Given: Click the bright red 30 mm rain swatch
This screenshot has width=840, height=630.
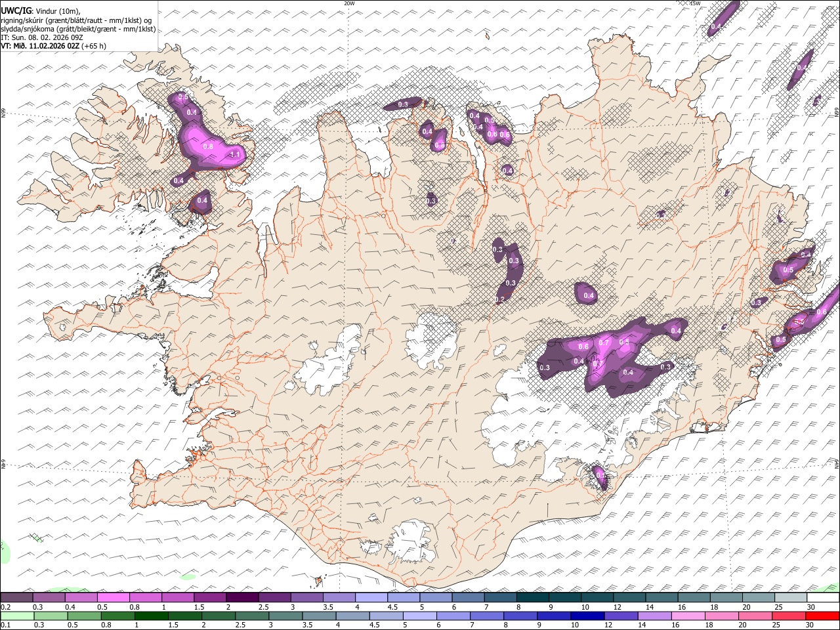Looking at the screenshot, I should coord(823,616).
